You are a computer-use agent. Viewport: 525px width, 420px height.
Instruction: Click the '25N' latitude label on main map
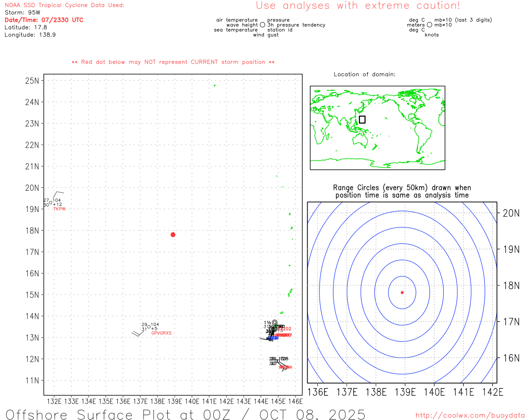tap(32, 81)
